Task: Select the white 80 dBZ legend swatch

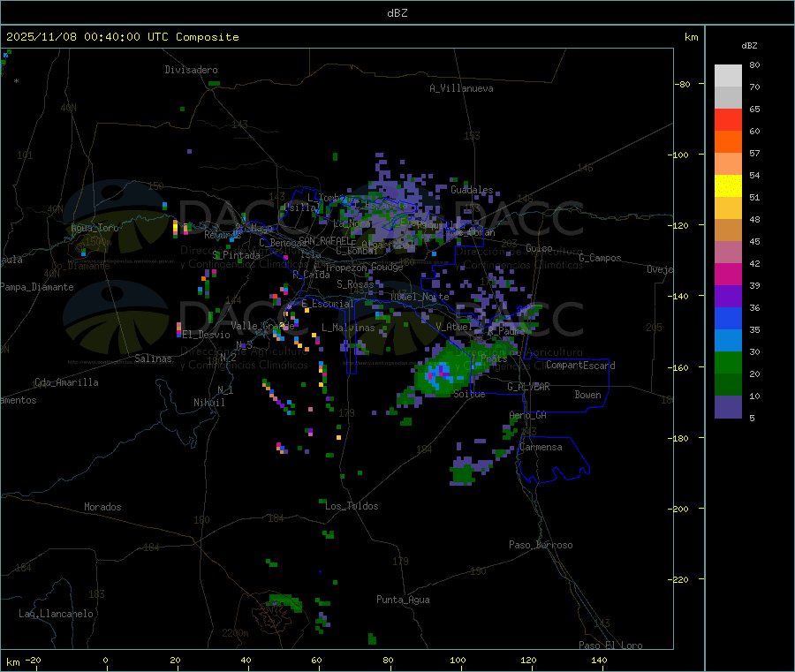Action: point(728,76)
